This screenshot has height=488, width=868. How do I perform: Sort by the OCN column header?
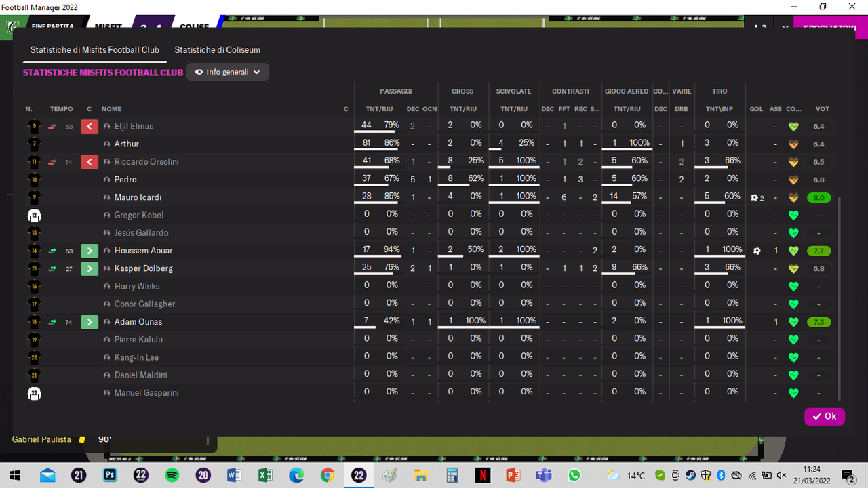pos(429,109)
